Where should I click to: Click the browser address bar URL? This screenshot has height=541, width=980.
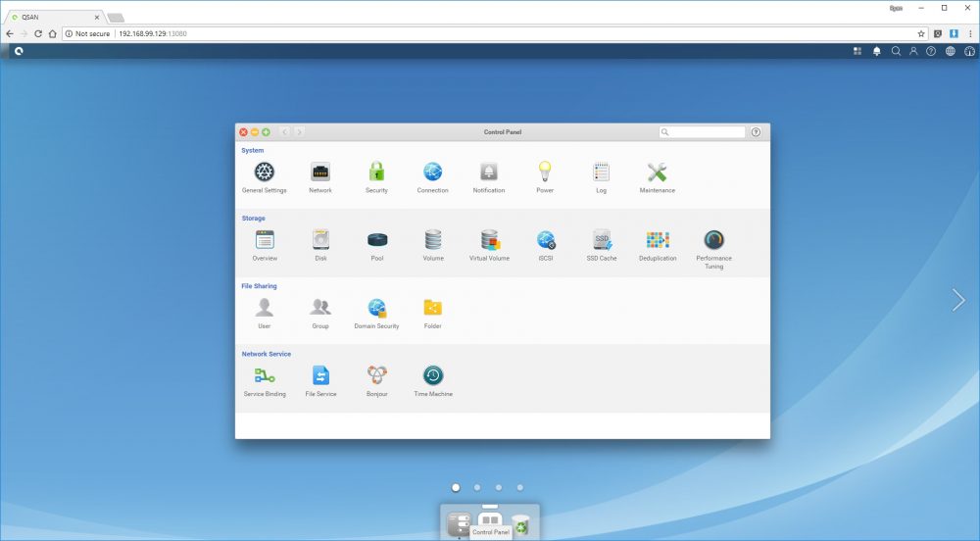pyautogui.click(x=153, y=33)
